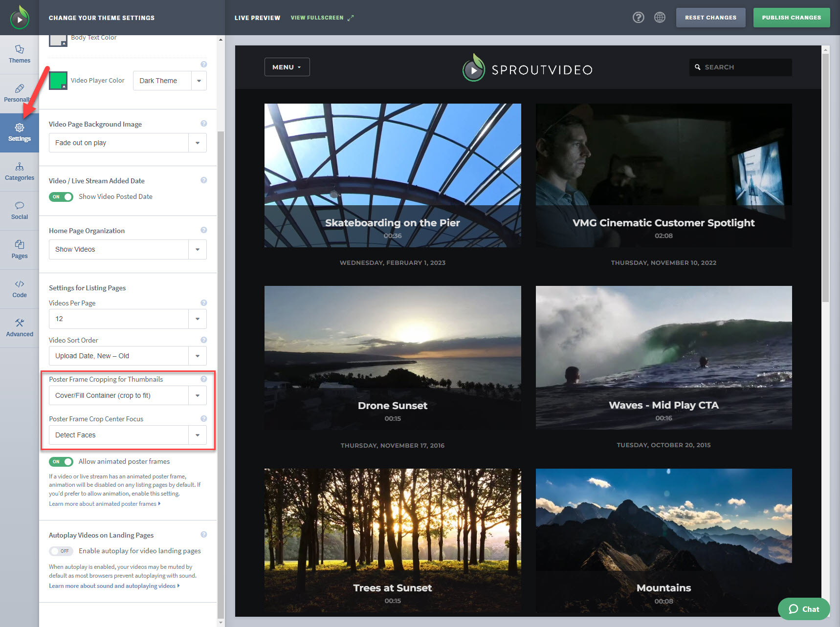Click the fullscreen expand arrows icon
Viewport: 840px width, 627px height.
[351, 18]
